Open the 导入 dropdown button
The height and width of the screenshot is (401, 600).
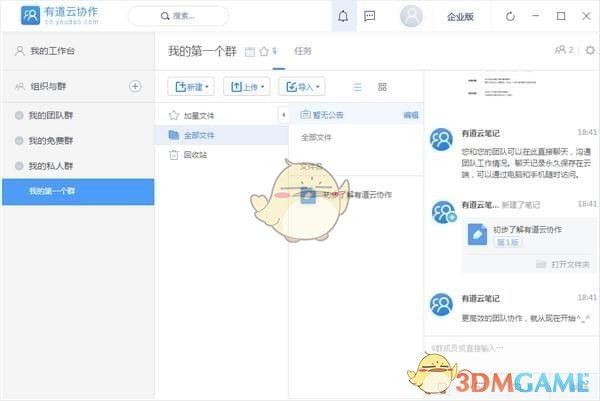[302, 87]
